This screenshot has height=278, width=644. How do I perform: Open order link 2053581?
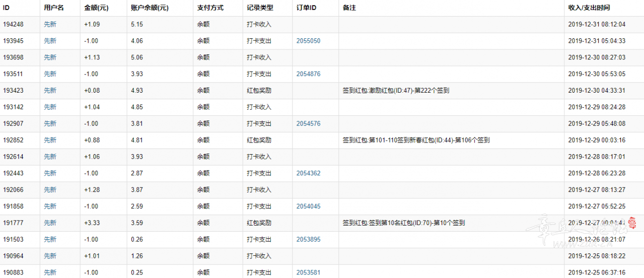coord(308,272)
